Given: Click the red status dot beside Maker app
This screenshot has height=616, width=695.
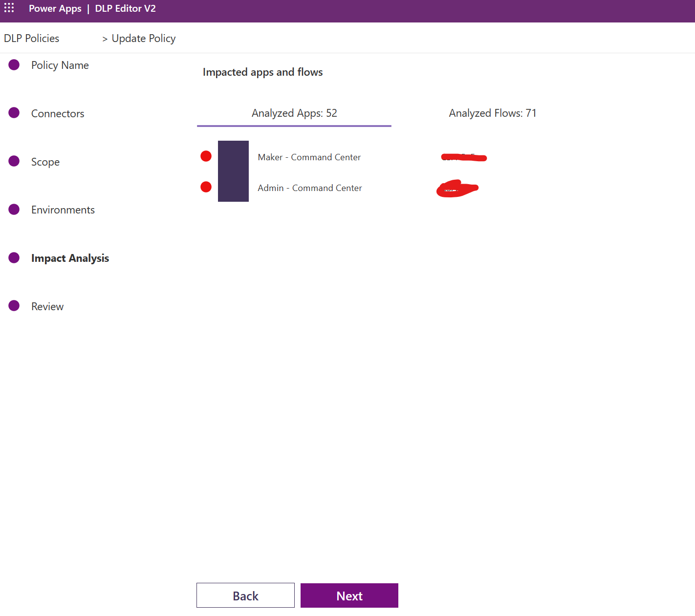Looking at the screenshot, I should [206, 156].
